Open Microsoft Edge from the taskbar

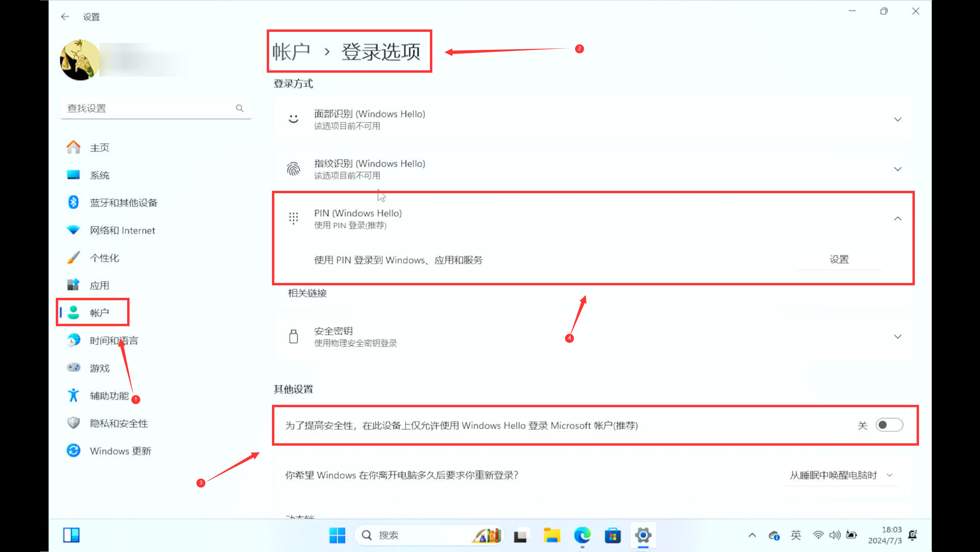(582, 536)
